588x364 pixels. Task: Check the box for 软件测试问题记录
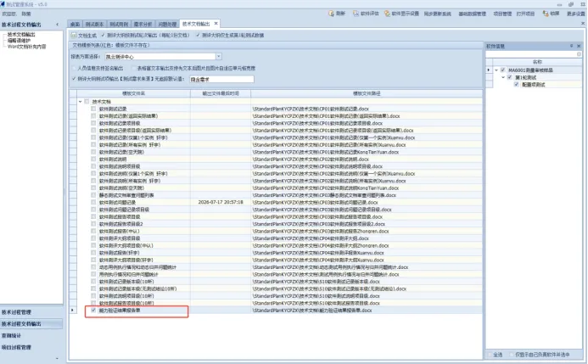point(93,202)
